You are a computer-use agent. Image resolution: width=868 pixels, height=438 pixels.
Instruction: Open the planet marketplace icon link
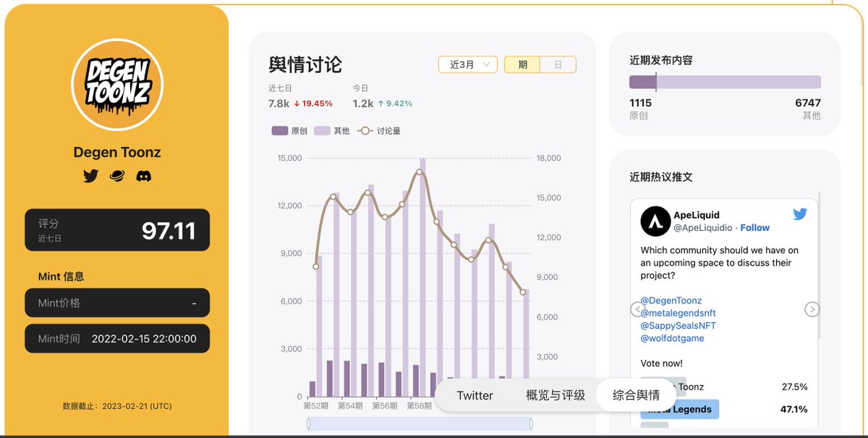point(117,176)
